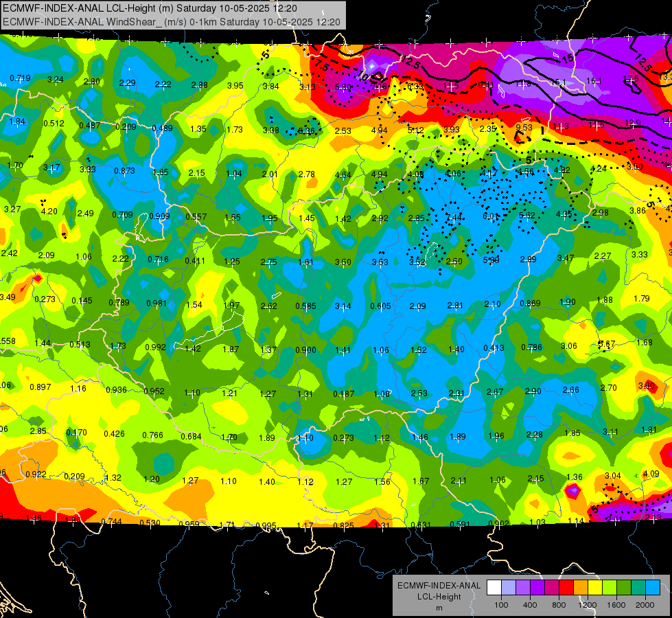Click the shear value 3.04
Viewport: 672px width, 618px height.
613,476
